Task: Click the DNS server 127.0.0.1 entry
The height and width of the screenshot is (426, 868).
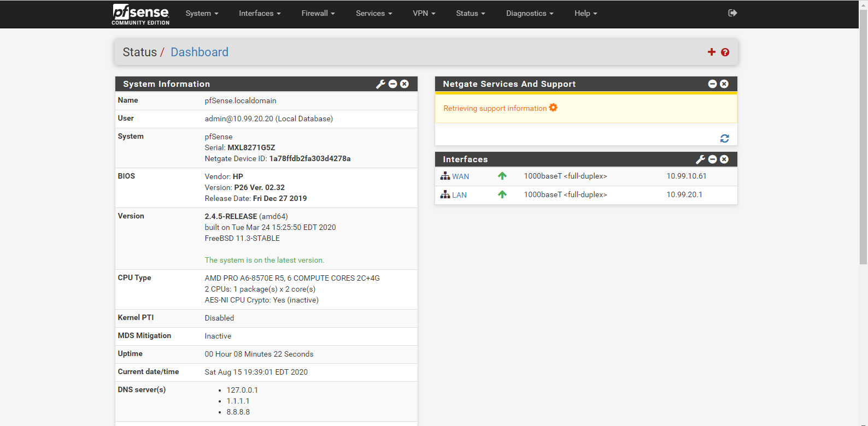Action: point(242,390)
